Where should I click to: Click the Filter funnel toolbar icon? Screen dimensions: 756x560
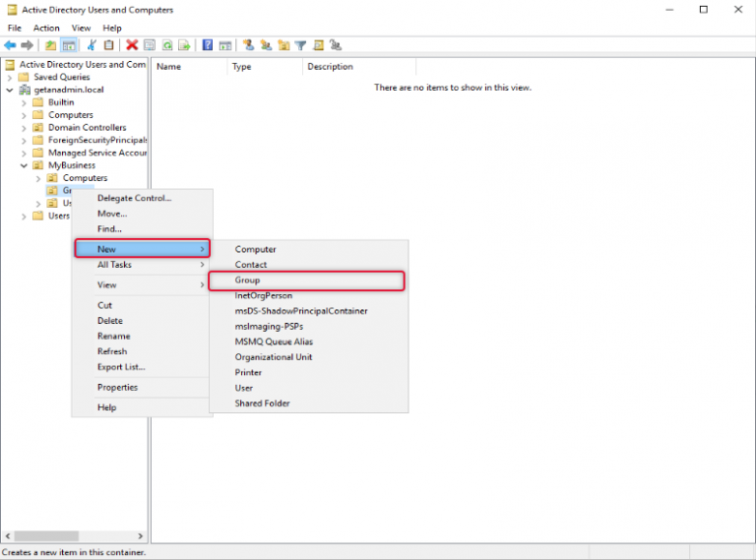click(x=301, y=45)
